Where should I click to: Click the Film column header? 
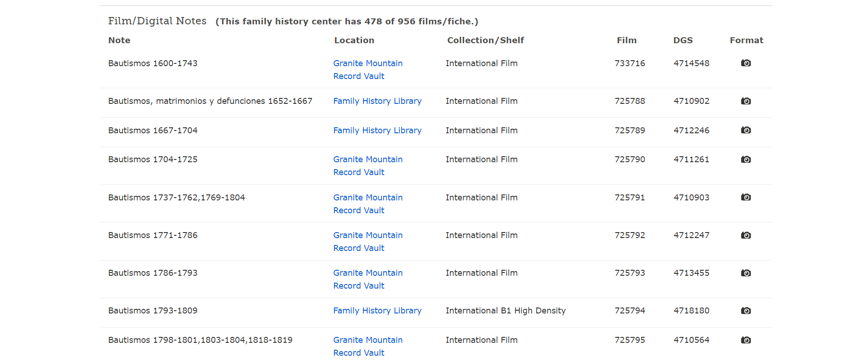click(x=627, y=40)
